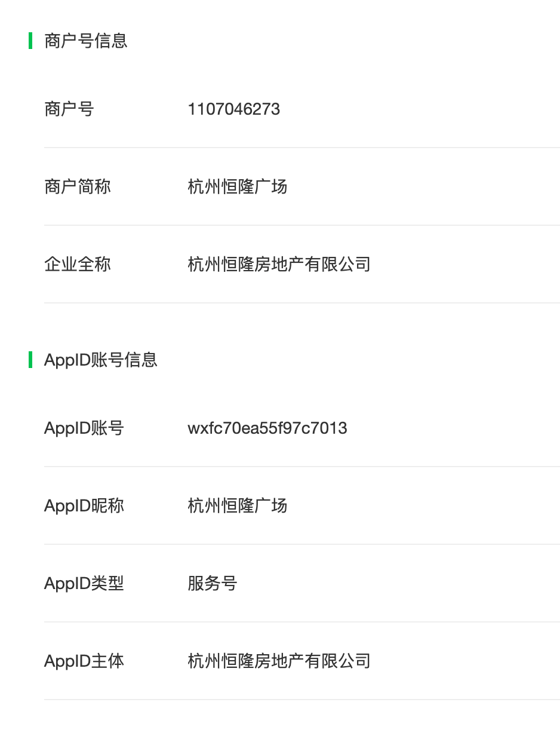Select the 商户号 label
560x742 pixels.
coord(69,109)
